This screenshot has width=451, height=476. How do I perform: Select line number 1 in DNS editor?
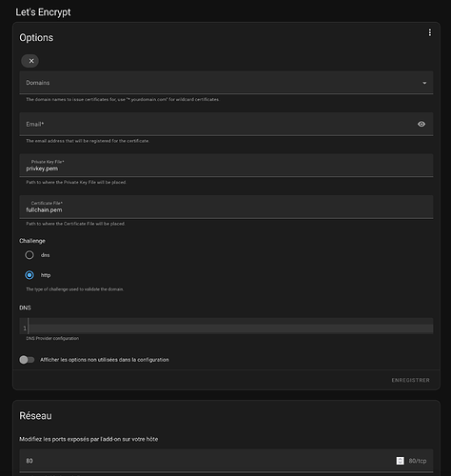(25, 328)
